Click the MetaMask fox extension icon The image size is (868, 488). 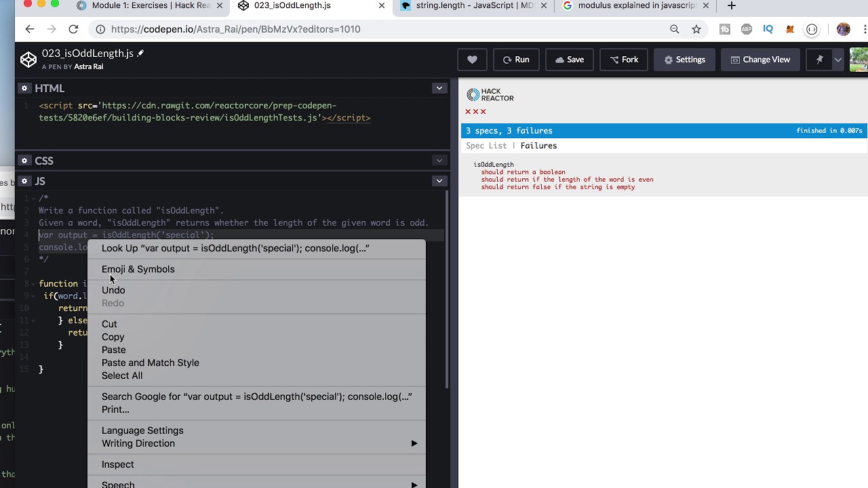[790, 29]
